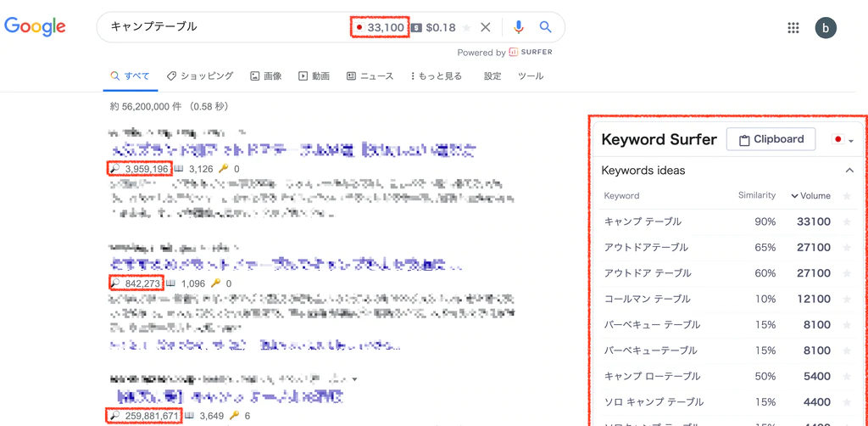
Task: Open the ツール tools link
Action: [531, 76]
